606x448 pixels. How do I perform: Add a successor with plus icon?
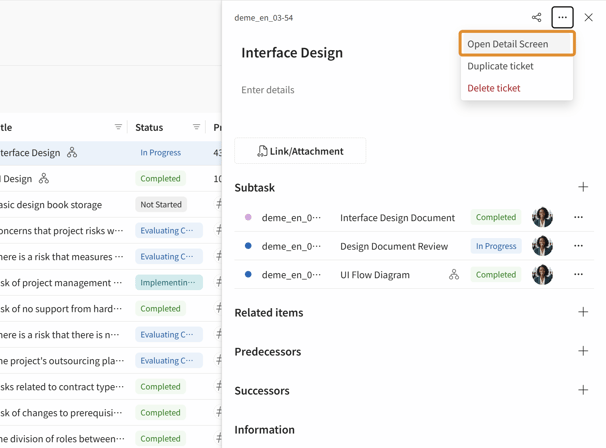click(x=583, y=390)
